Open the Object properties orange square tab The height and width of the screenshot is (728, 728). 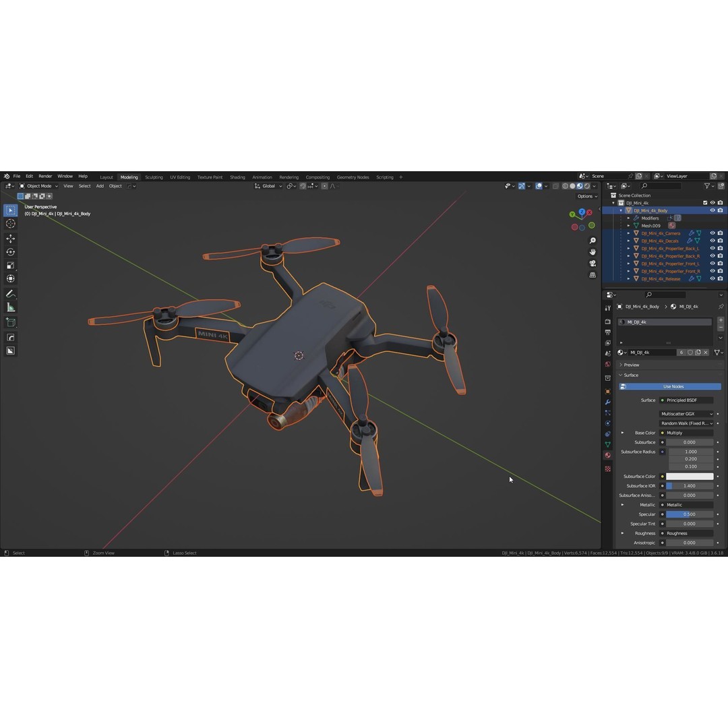(608, 392)
